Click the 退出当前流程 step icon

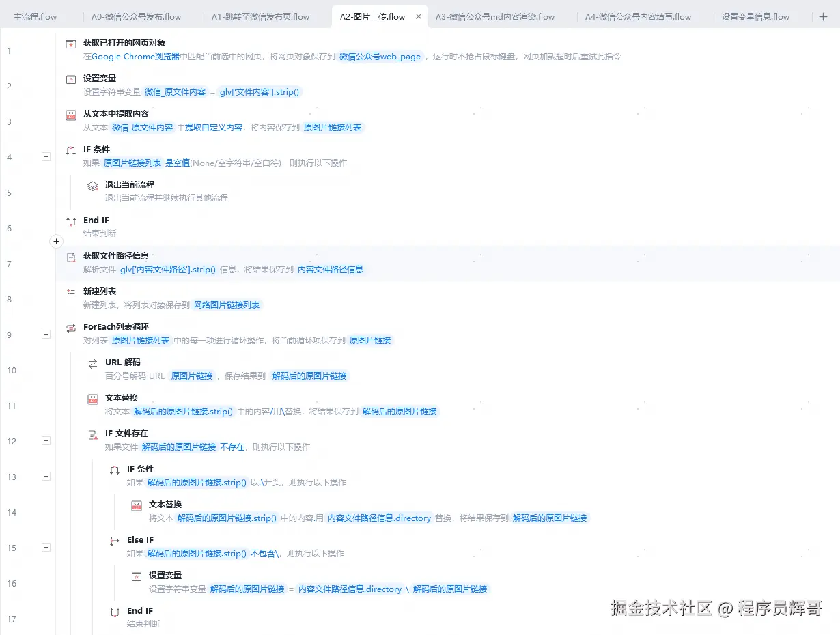tap(93, 185)
